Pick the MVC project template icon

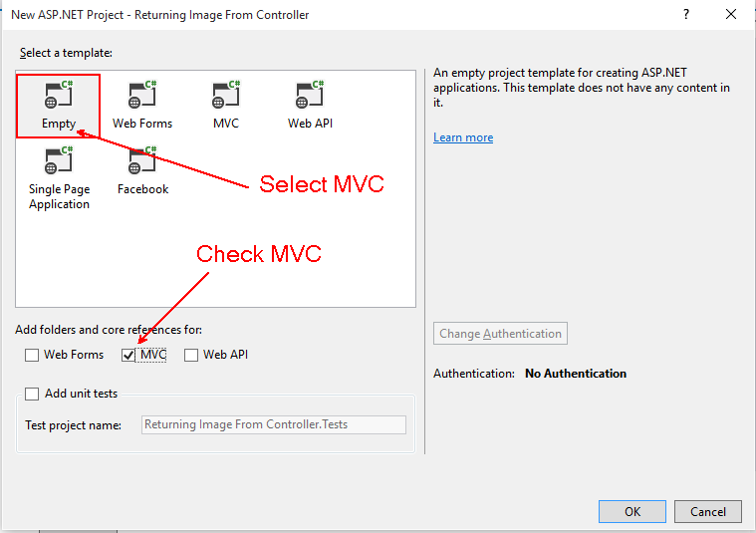pyautogui.click(x=226, y=96)
